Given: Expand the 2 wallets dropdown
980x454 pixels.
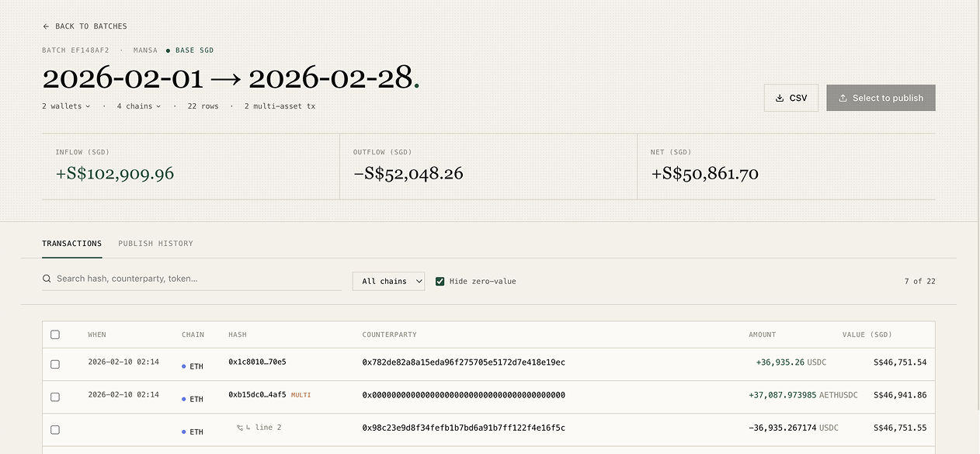Looking at the screenshot, I should tap(66, 106).
